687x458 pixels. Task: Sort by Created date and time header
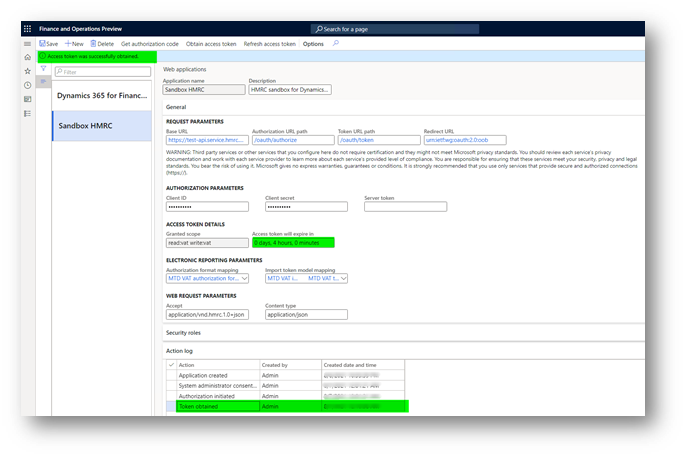363,365
